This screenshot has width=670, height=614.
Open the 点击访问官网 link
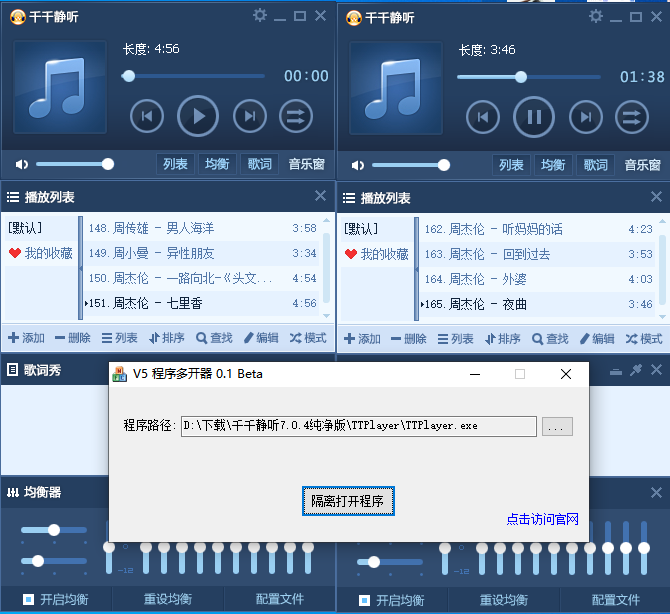542,519
